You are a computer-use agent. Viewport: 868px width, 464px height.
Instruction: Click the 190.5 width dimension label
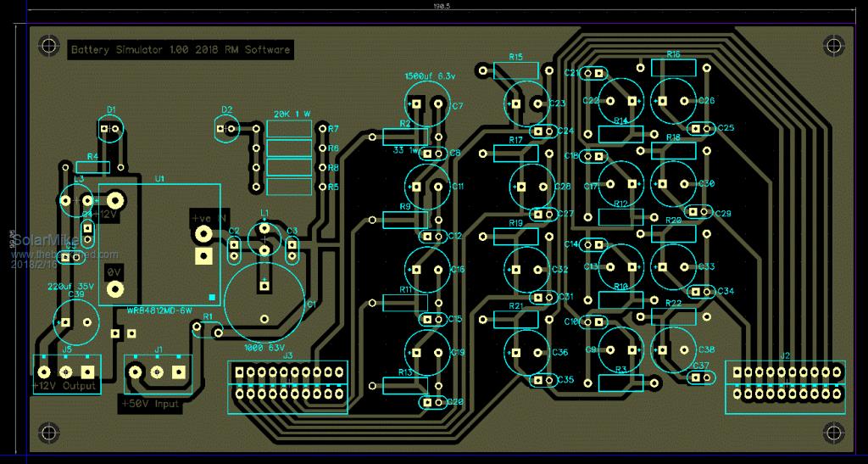click(441, 6)
